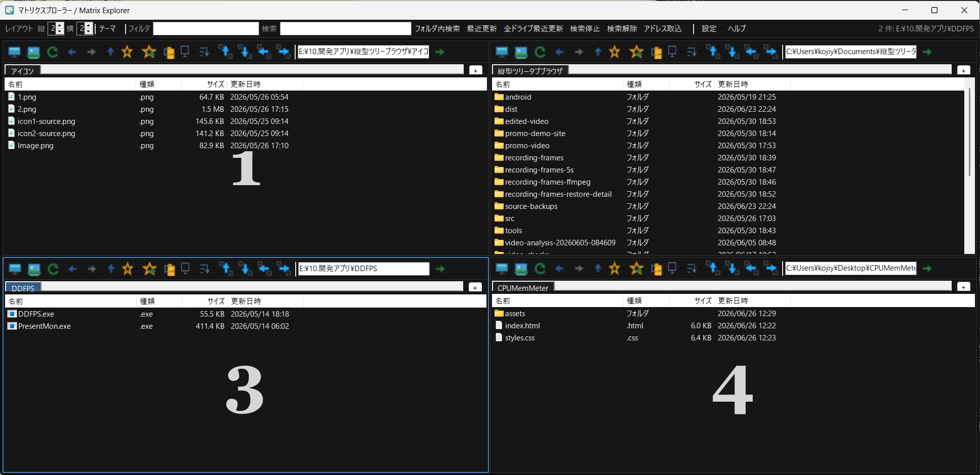980x475 pixels.
Task: Click the テーマ theme button
Action: 107,29
